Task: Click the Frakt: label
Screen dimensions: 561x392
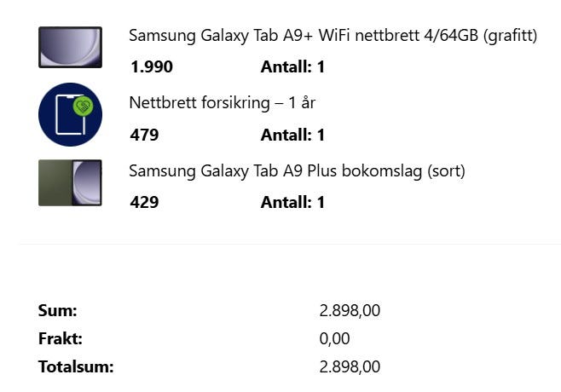Action: coord(60,338)
